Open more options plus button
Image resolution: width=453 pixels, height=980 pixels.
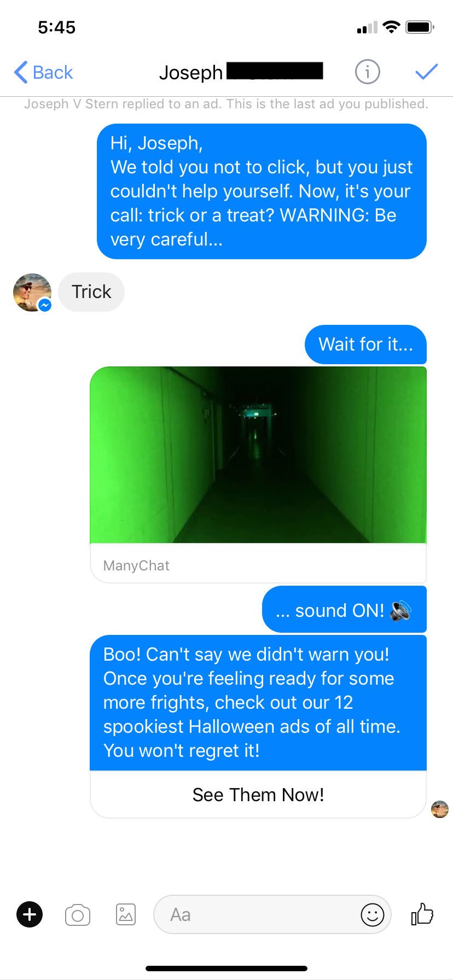[30, 914]
